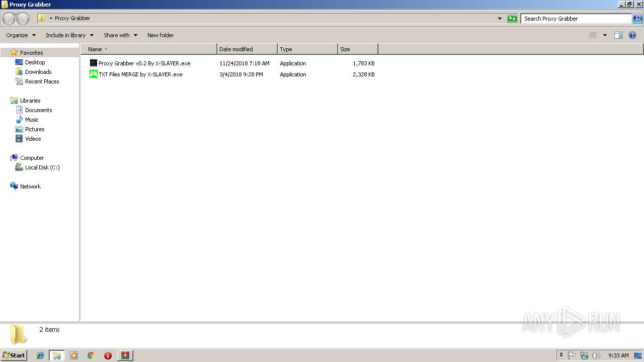Click the Change your view icon
The width and height of the screenshot is (644, 362).
[x=593, y=35]
